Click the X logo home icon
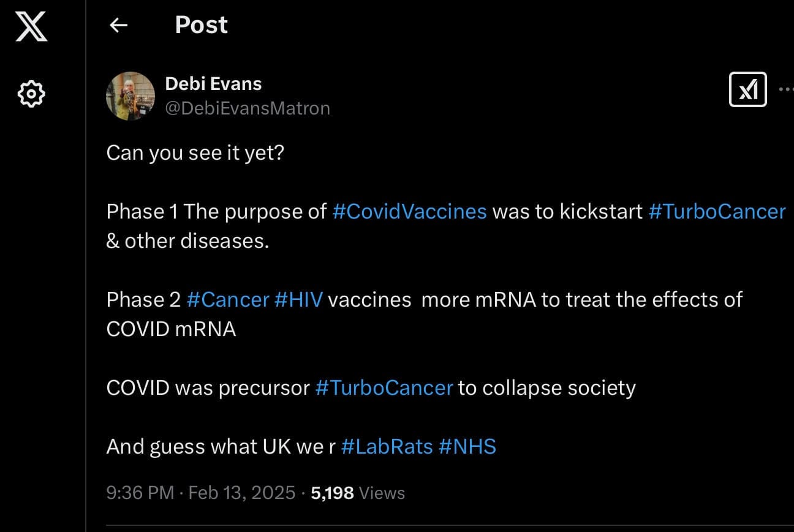794x532 pixels. pyautogui.click(x=31, y=28)
